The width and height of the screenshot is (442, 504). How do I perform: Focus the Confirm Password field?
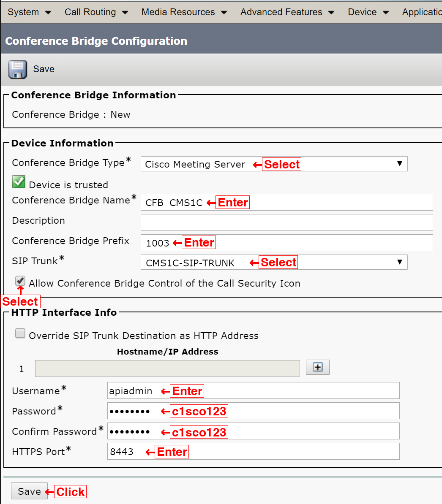pos(254,431)
